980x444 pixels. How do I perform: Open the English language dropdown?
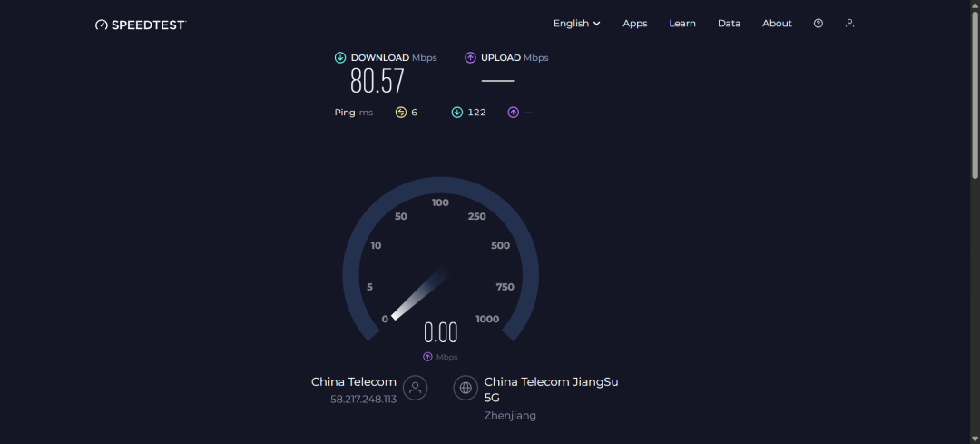tap(576, 23)
